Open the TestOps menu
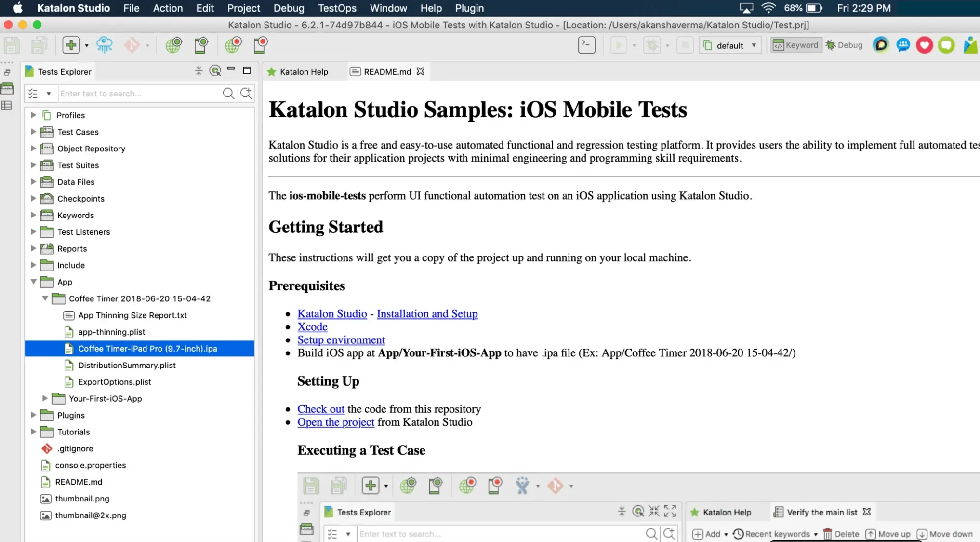 [337, 8]
